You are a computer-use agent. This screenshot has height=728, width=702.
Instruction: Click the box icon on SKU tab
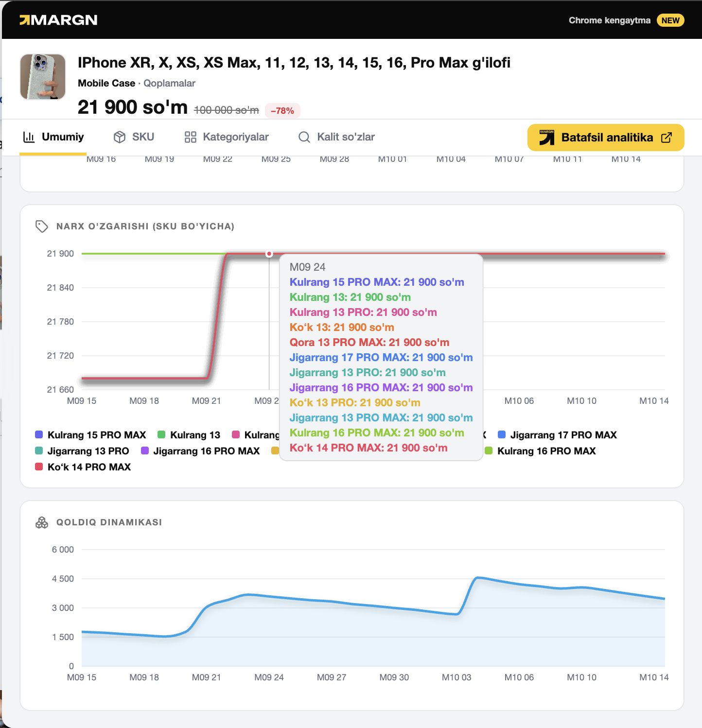pyautogui.click(x=120, y=137)
